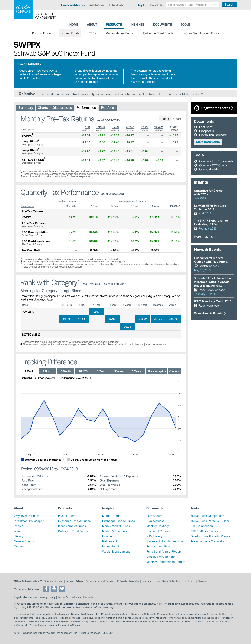Click the lock icon beside April 2013
This screenshot has height=644, width=251.
[x=195, y=214]
